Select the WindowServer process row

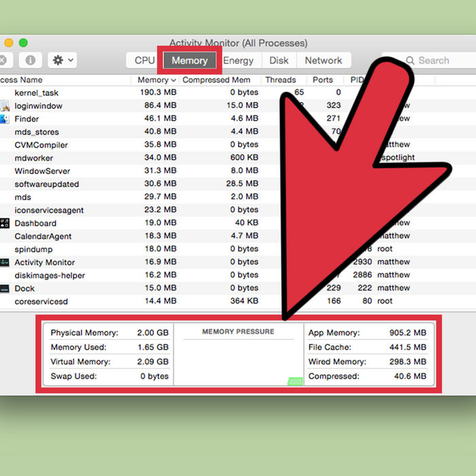238,171
